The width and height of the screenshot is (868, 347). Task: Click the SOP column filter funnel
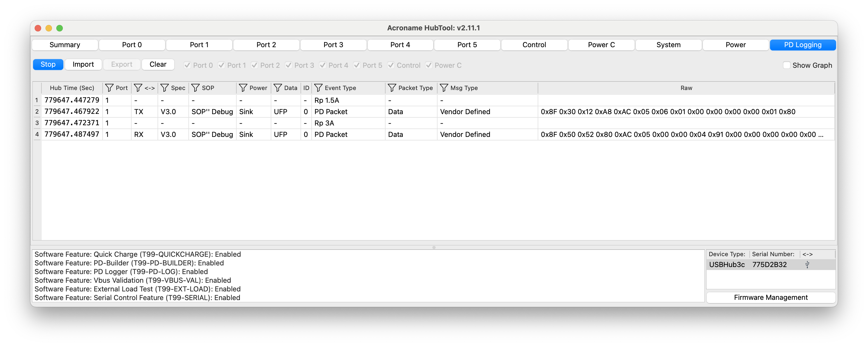click(x=195, y=88)
